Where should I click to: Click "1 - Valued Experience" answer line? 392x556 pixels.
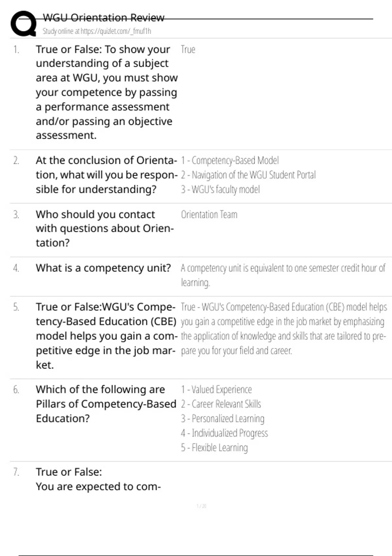pos(216,390)
